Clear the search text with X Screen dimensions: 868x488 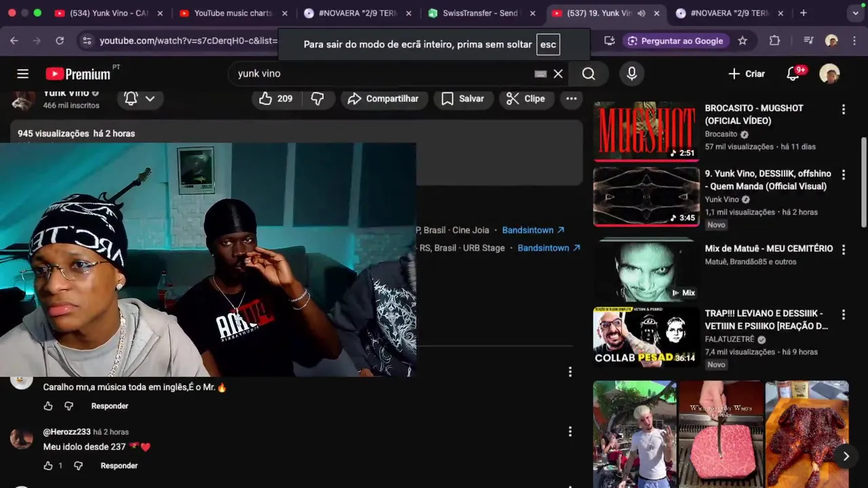[558, 74]
